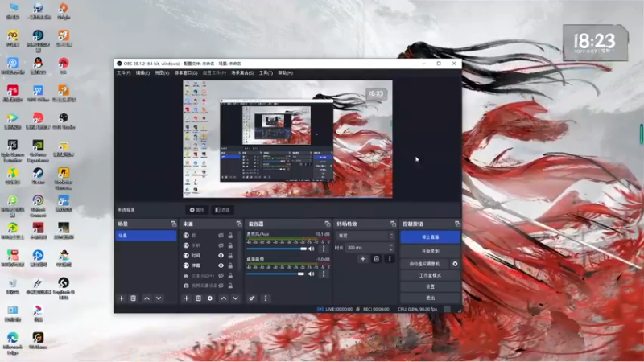Open the 渐变 transition dropdown
This screenshot has width=644, height=362.
pos(365,236)
